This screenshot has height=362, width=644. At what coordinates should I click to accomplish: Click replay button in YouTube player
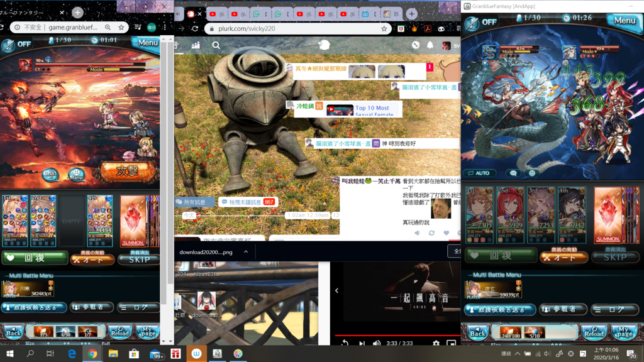click(x=345, y=343)
